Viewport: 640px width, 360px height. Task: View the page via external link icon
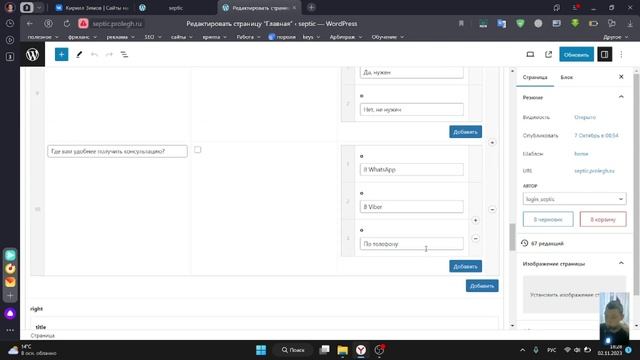(x=548, y=54)
